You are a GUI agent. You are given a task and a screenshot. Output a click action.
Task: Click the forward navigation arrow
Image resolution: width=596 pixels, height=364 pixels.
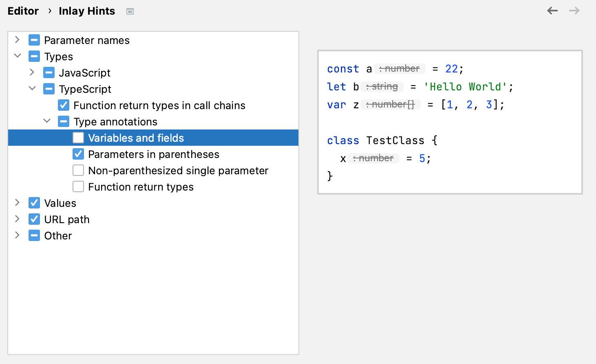(574, 11)
